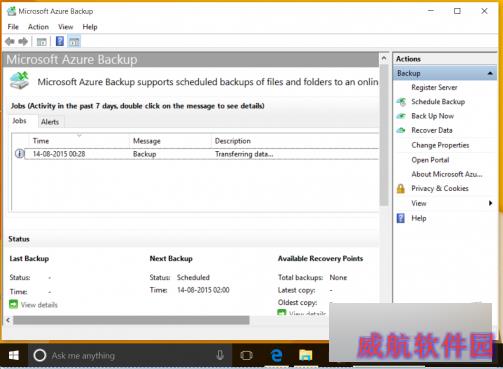Launch Microsoft Edge from the taskbar
503x369 pixels.
277,355
